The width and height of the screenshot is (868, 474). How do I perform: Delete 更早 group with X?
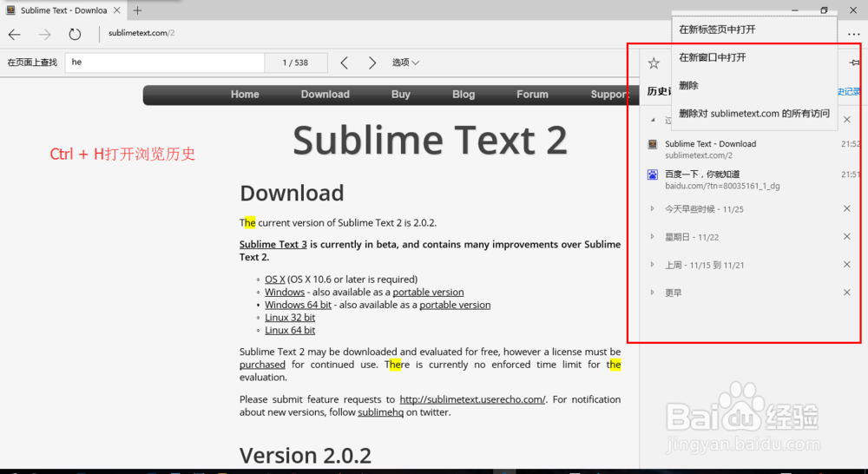pyautogui.click(x=847, y=293)
